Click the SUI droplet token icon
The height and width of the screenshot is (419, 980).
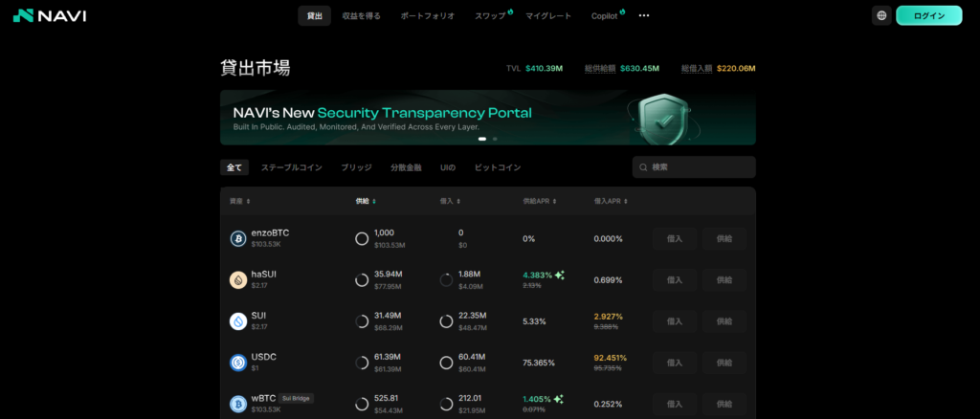tap(238, 321)
